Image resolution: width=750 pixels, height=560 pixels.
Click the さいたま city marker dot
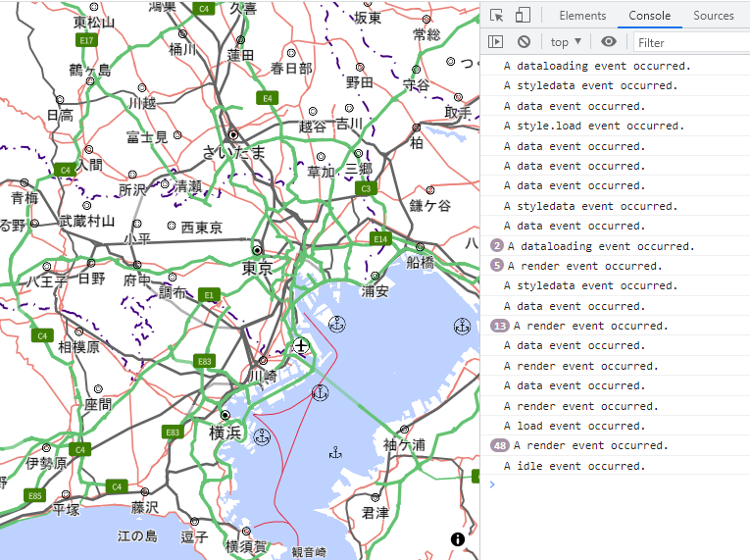(x=233, y=135)
